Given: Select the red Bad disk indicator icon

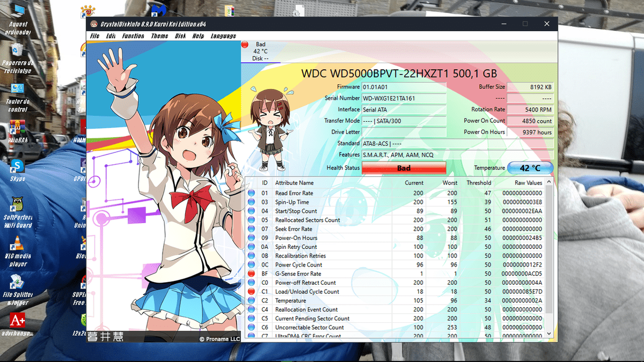Looking at the screenshot, I should pos(245,45).
